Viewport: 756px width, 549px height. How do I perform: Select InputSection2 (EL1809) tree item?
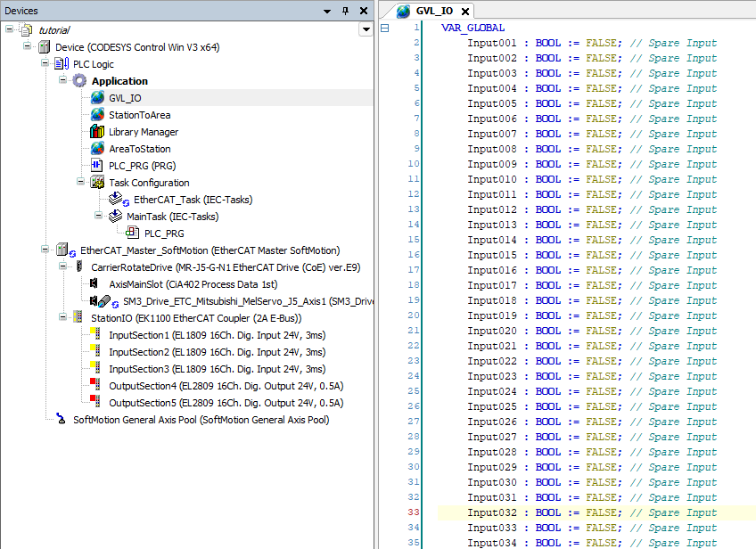tap(217, 352)
